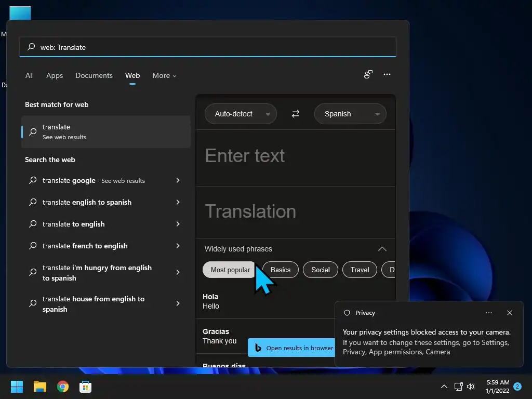Select the Basics phrase category

click(x=281, y=270)
